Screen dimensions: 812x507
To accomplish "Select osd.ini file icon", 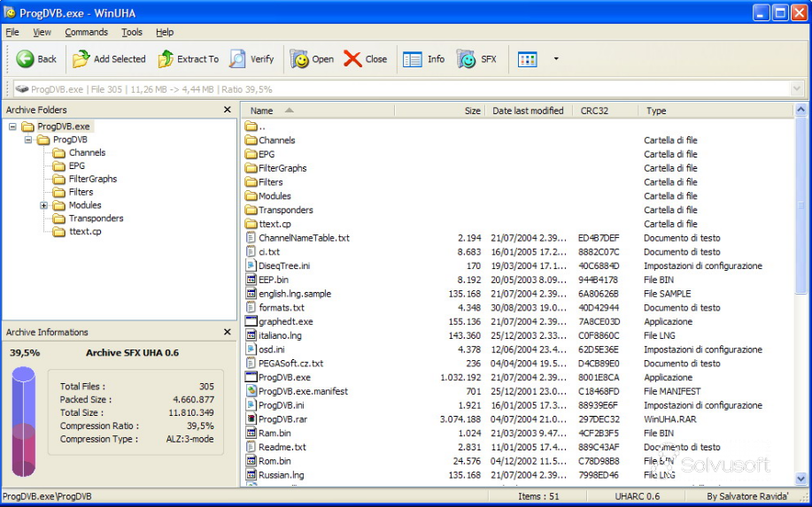I will pos(251,350).
